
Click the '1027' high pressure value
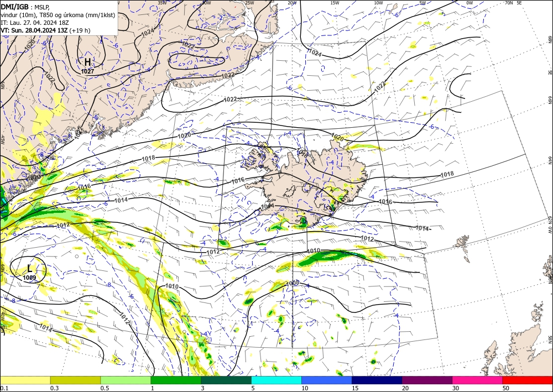click(87, 71)
